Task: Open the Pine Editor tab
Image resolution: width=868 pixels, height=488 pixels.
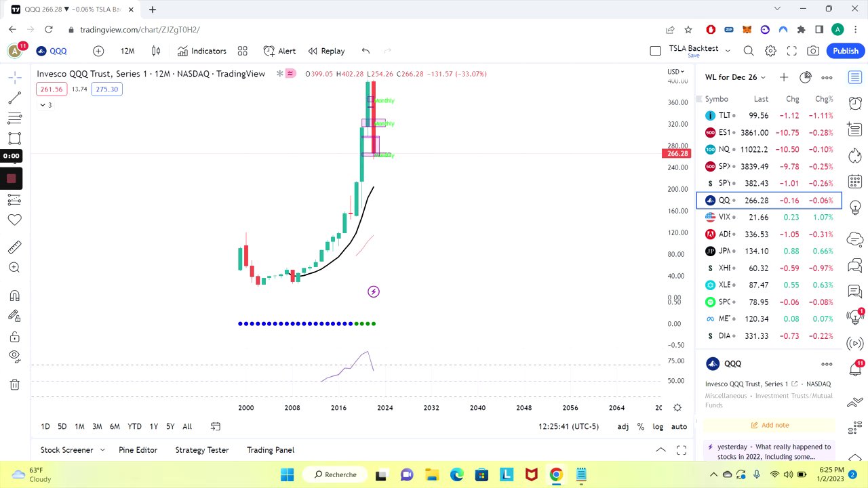Action: [x=138, y=450]
